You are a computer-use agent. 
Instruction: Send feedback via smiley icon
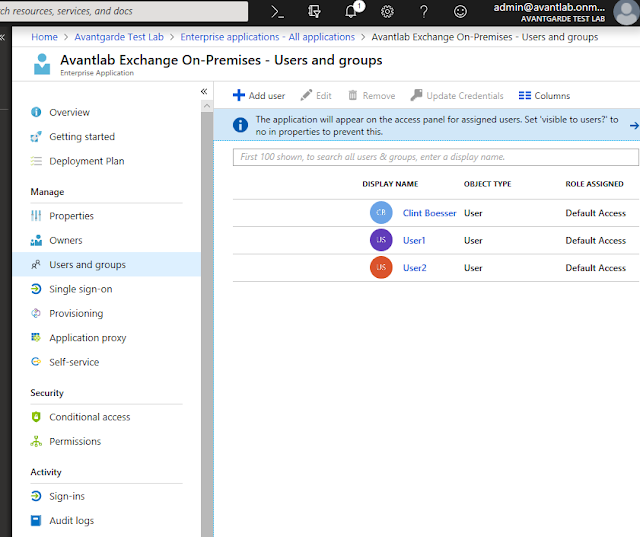[460, 11]
